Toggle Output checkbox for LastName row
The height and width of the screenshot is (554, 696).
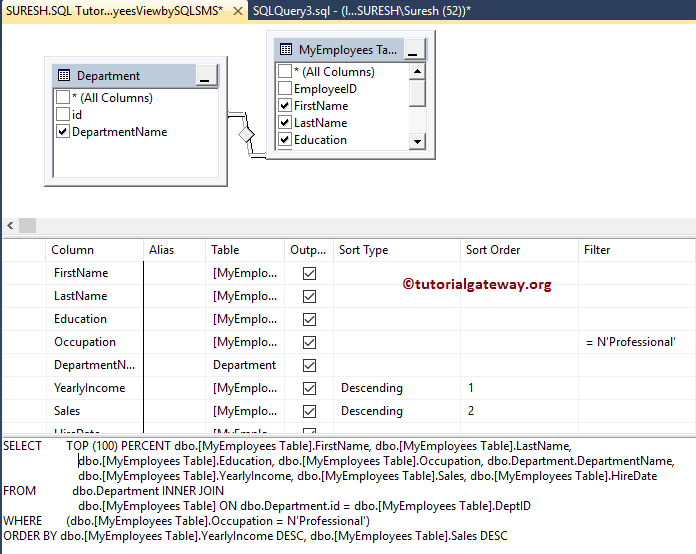click(x=309, y=297)
